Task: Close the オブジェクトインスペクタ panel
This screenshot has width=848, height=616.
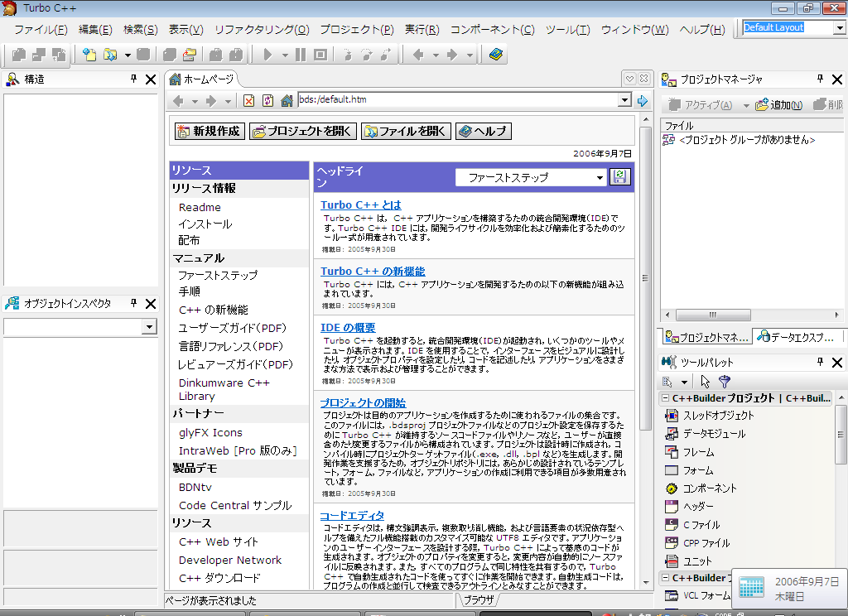Action: [151, 304]
